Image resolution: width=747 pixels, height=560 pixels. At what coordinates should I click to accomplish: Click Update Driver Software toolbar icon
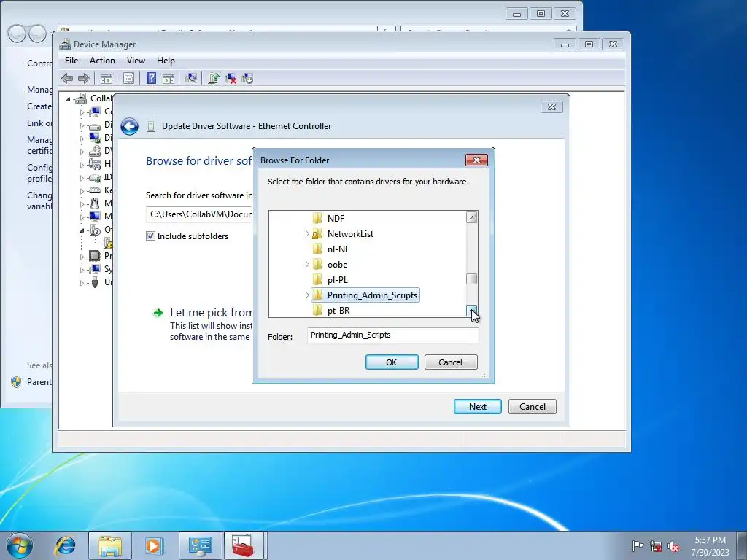(214, 78)
